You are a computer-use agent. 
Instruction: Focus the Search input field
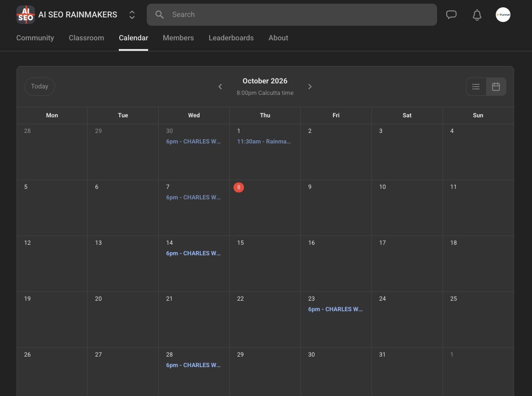pos(292,15)
